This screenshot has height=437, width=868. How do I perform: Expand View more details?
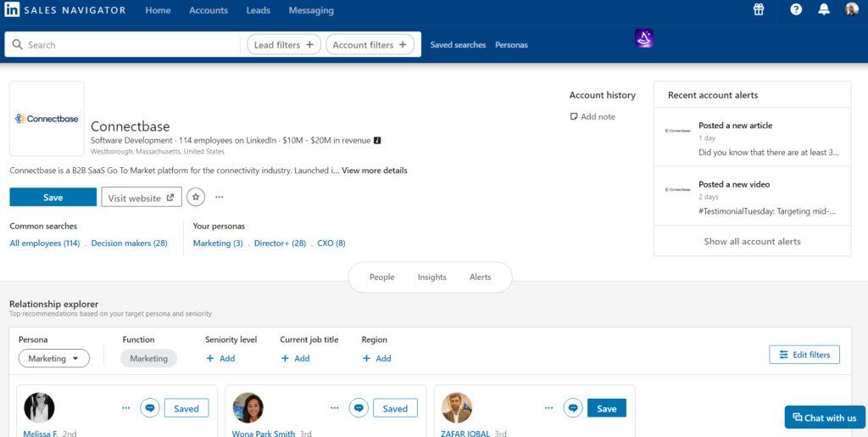374,171
